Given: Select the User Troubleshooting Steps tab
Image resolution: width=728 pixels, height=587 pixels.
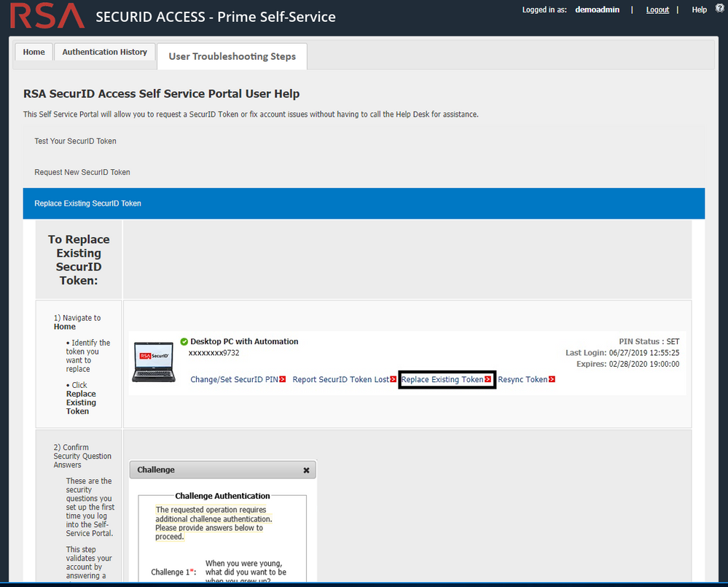Looking at the screenshot, I should 232,56.
